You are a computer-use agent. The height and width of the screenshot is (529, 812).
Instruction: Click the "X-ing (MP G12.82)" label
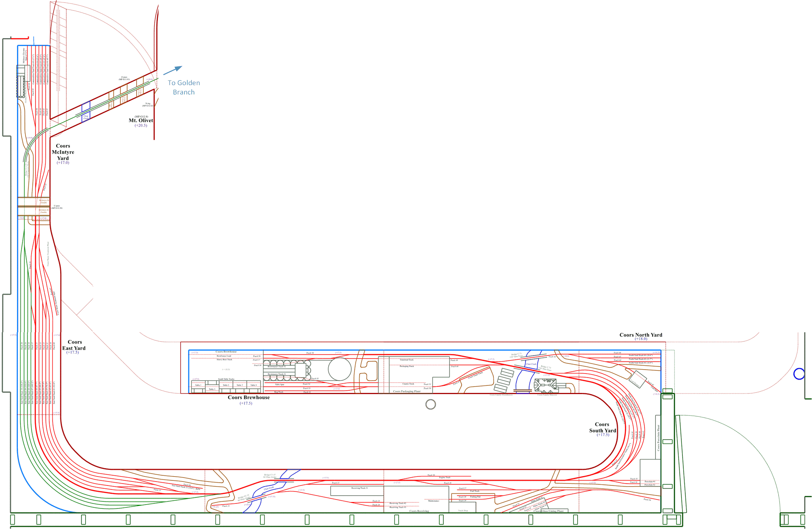148,105
